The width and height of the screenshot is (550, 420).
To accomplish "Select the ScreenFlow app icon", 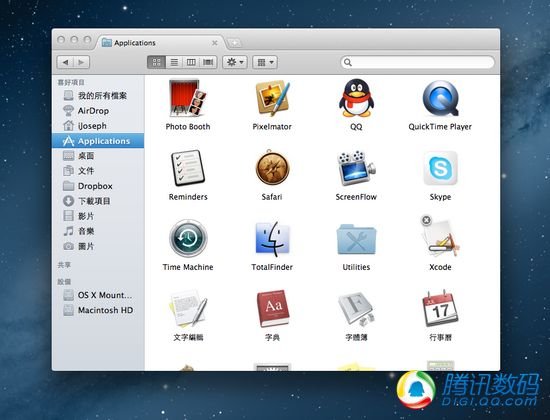I will tap(356, 168).
